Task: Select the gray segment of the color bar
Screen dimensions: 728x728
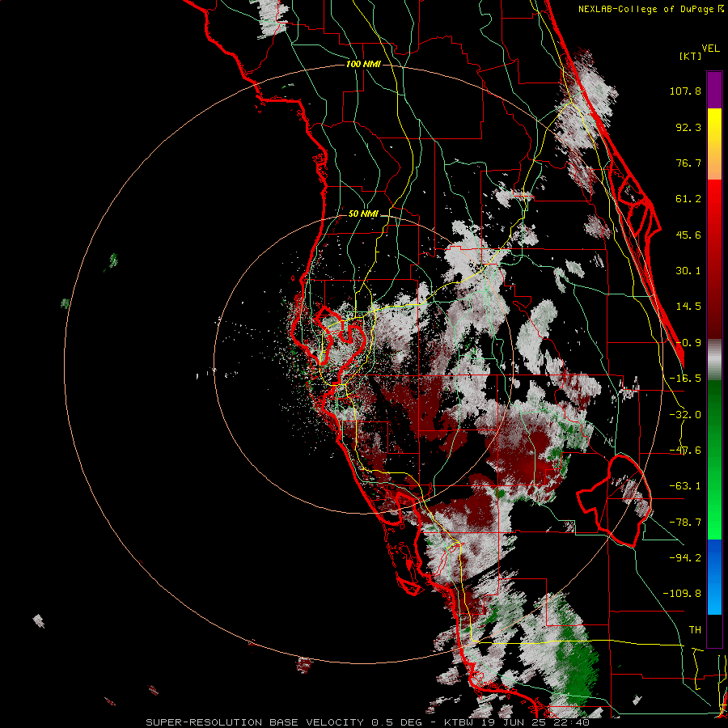Action: coord(714,360)
